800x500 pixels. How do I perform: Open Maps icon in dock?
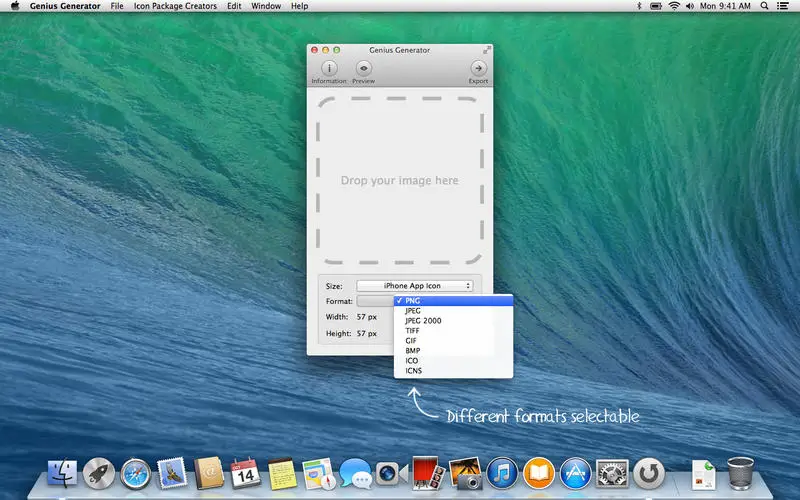[318, 473]
